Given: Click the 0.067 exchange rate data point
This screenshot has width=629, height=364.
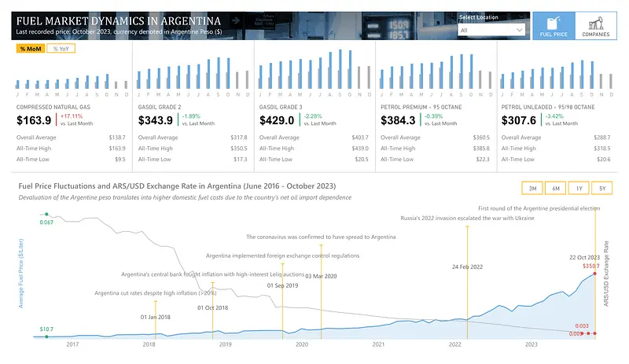Looking at the screenshot, I should pyautogui.click(x=46, y=215).
